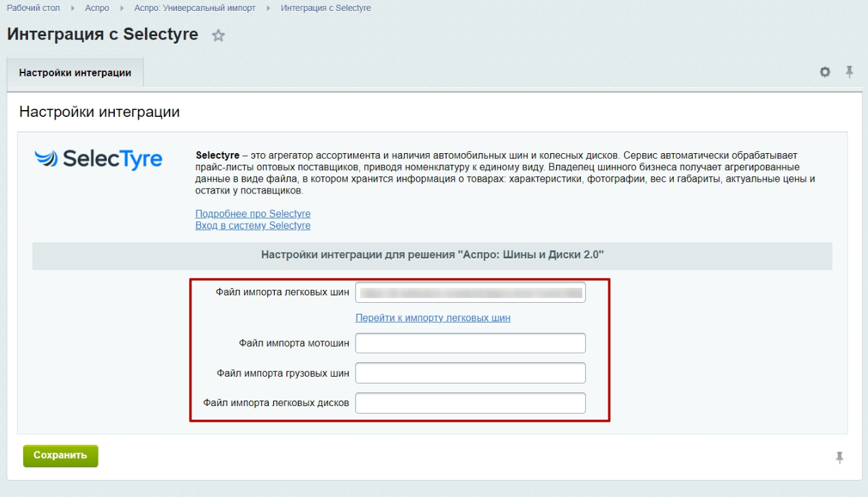Open settings gear icon near tabs
This screenshot has width=868, height=497.
tap(825, 72)
